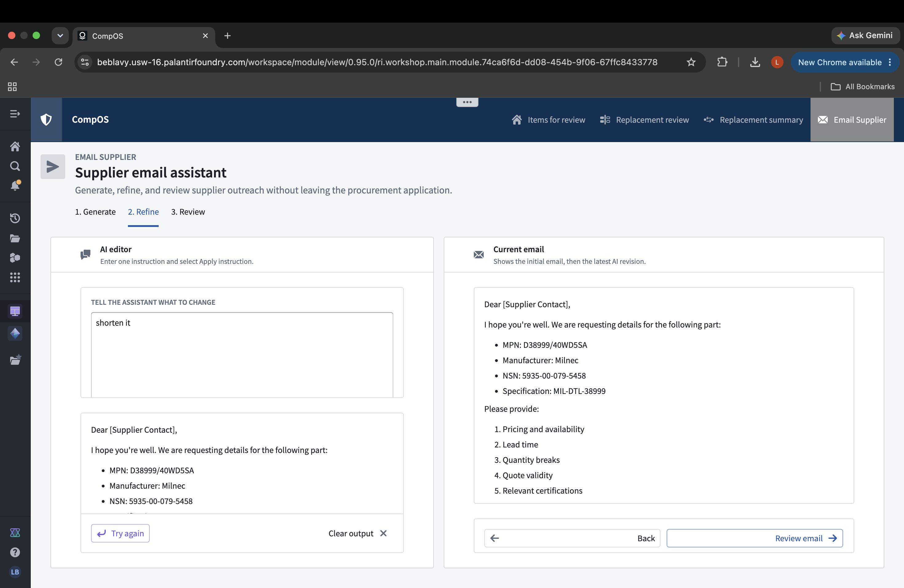The image size is (904, 588).
Task: Click the 'Supplier email assistant' heading
Action: (x=150, y=173)
